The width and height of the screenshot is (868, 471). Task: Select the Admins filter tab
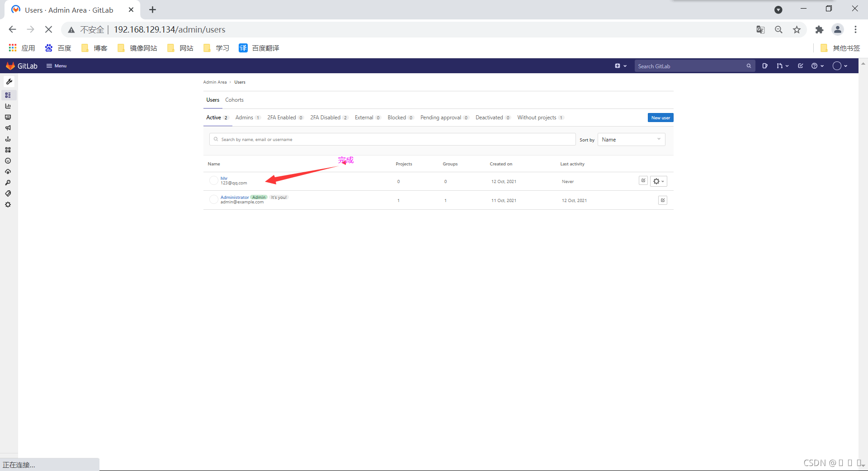pos(248,118)
